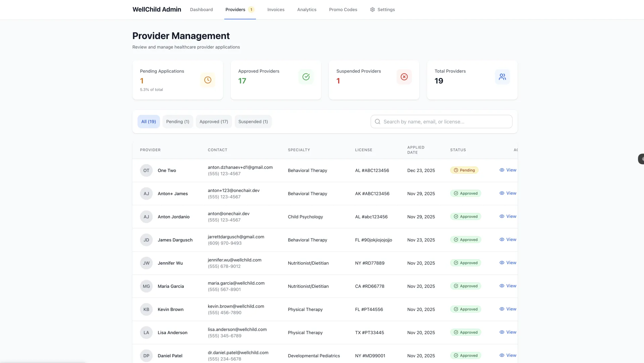The image size is (644, 363).
Task: Click the red X icon in Suspended Providers card
Action: pyautogui.click(x=404, y=77)
